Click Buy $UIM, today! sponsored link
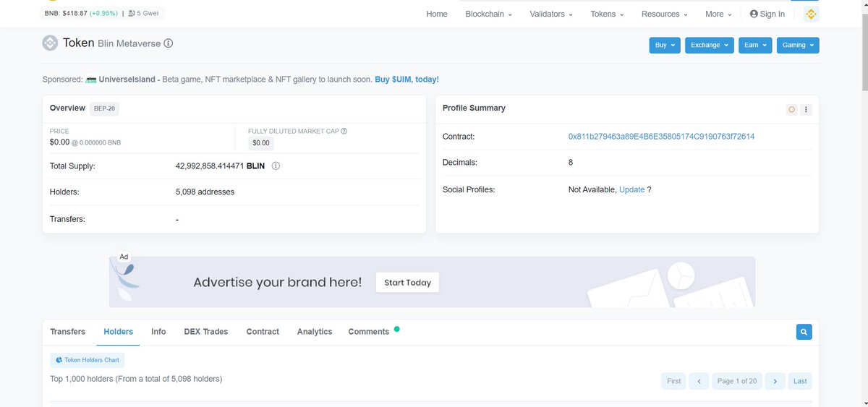Screen dimensions: 868x407 407,80
